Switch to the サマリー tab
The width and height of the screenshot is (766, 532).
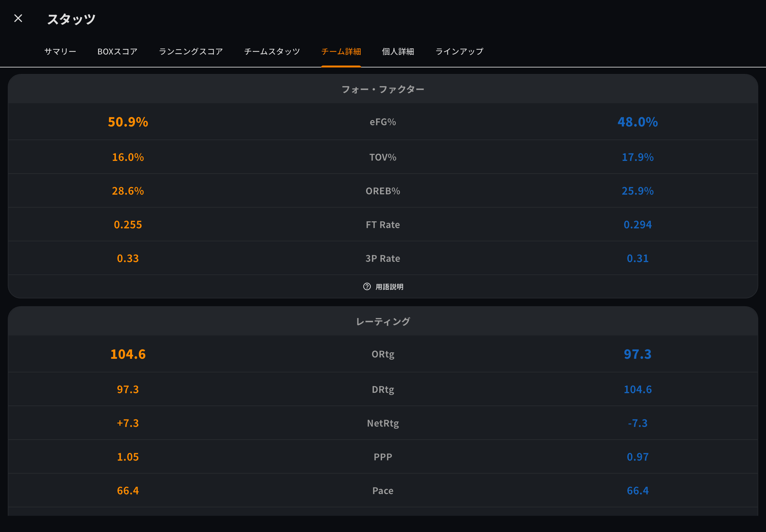pos(60,51)
